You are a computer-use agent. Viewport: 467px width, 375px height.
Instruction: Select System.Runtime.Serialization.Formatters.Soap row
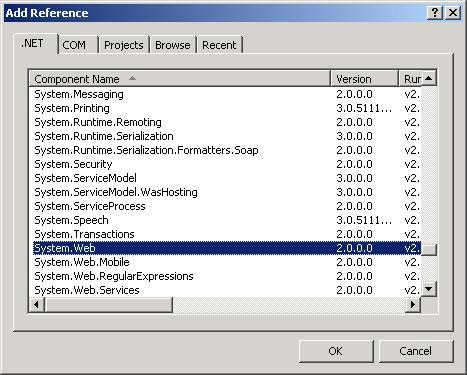227,150
